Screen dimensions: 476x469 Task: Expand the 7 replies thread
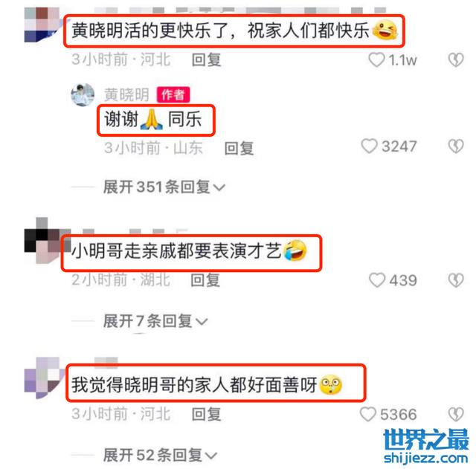pyautogui.click(x=155, y=321)
